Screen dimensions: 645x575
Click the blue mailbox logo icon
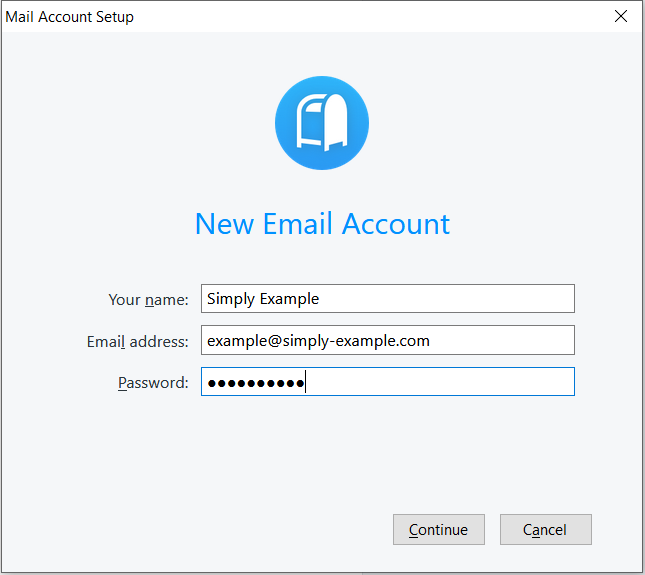coord(322,124)
